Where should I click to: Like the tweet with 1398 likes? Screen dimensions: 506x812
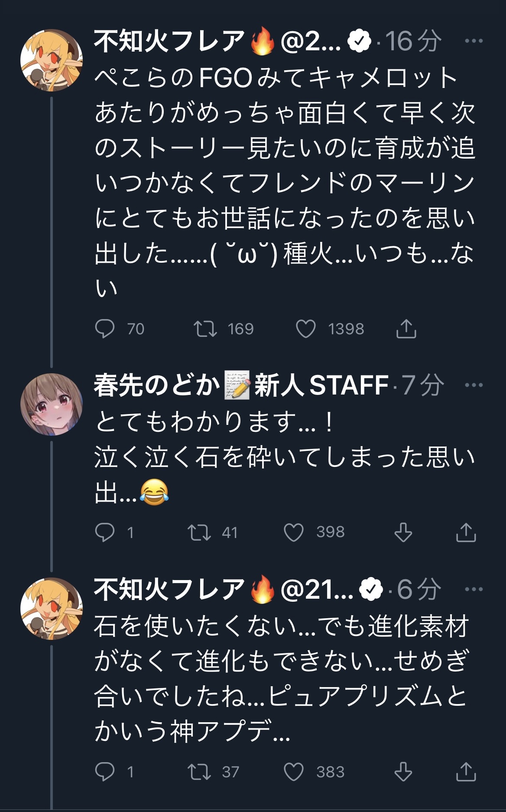click(306, 329)
